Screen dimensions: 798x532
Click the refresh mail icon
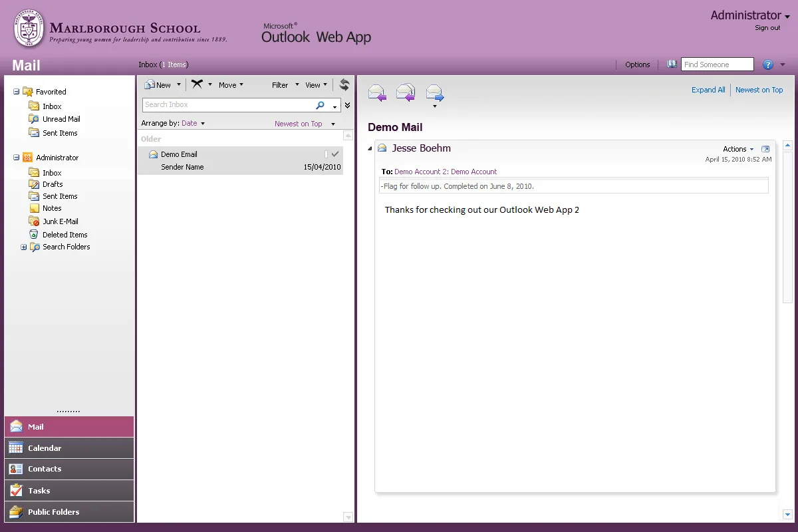pyautogui.click(x=344, y=84)
